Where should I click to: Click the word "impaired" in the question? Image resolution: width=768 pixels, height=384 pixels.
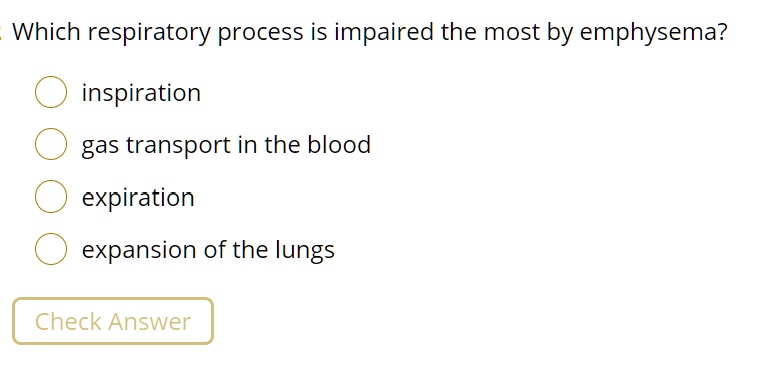[x=384, y=33]
